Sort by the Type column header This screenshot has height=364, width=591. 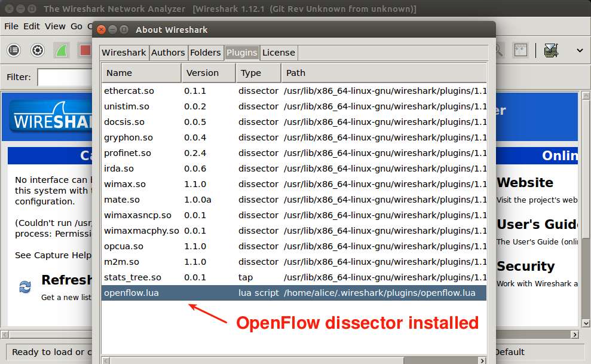(x=259, y=73)
